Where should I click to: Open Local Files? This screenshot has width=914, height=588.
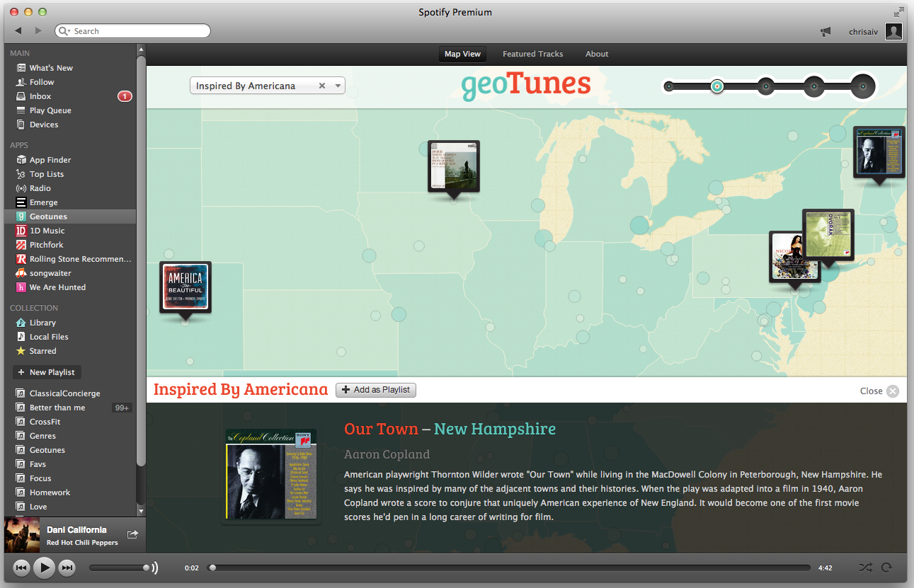49,337
